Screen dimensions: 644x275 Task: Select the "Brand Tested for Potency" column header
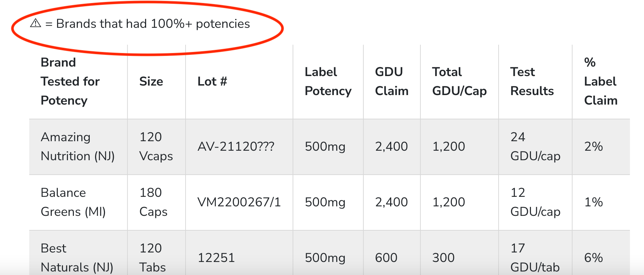70,81
